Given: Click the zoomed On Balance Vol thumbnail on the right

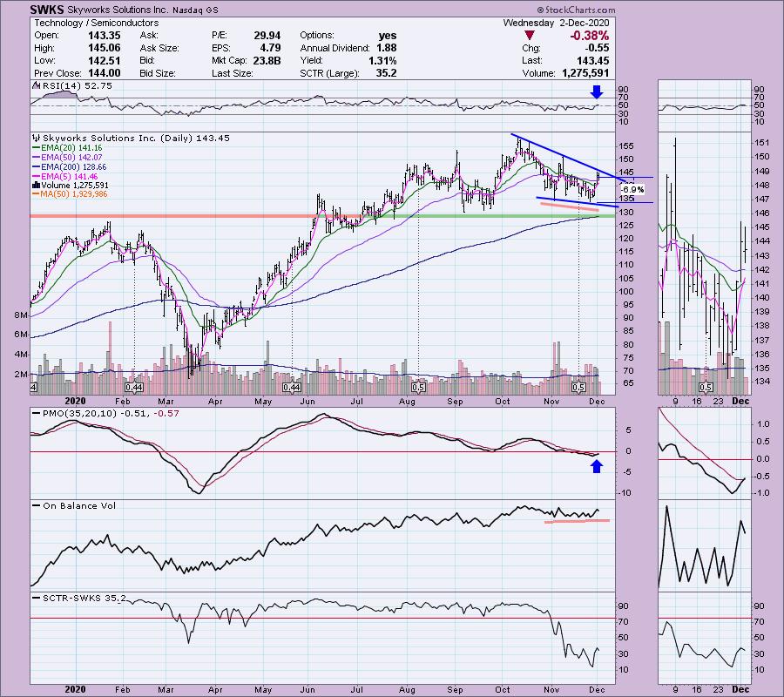Looking at the screenshot, I should coord(705,546).
